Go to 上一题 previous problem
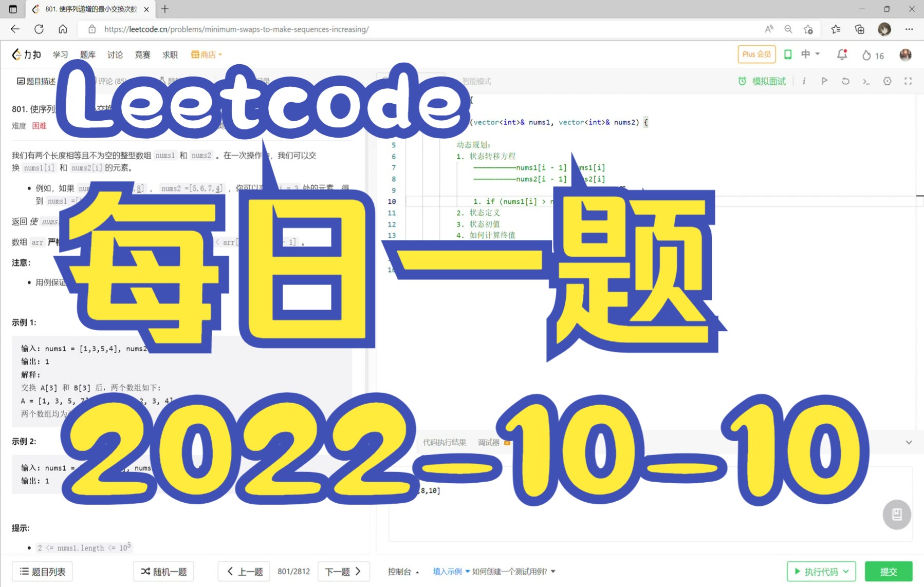This screenshot has height=587, width=924. [x=245, y=572]
